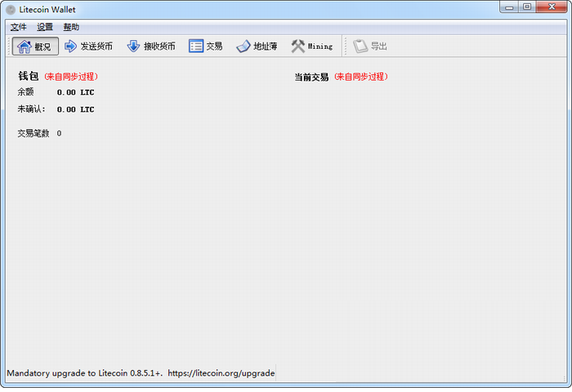This screenshot has height=392, width=572.
Task: Open the 设置 menu
Action: click(x=45, y=27)
